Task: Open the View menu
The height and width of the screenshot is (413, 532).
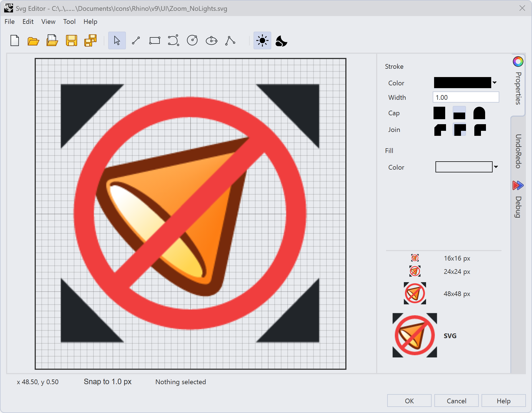Action: (x=48, y=22)
